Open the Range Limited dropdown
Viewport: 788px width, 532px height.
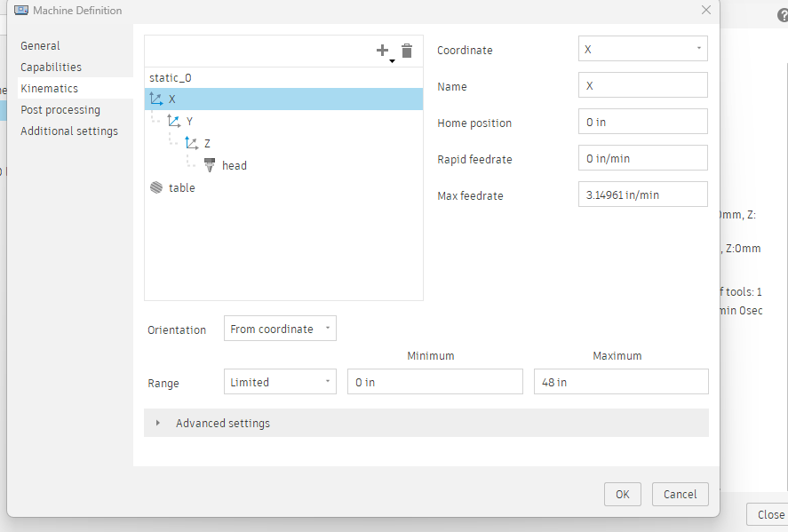pos(280,381)
